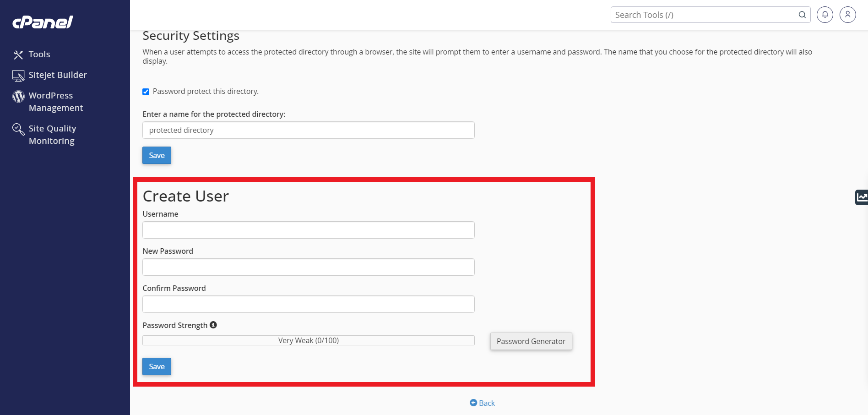This screenshot has height=415, width=868.
Task: Click the Sitejet Builder monitor icon
Action: [18, 76]
